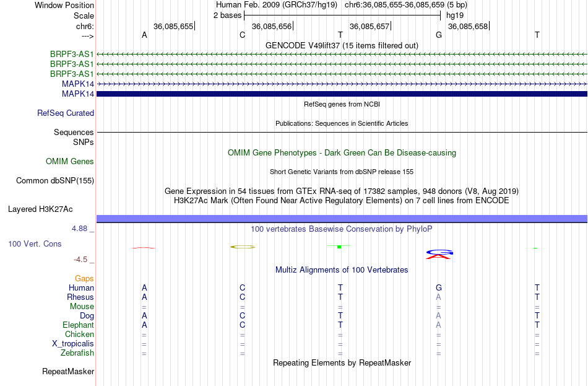
Task: Click '100 vertebrates Basewise Conservation by PhyloP'
Action: [x=342, y=229]
